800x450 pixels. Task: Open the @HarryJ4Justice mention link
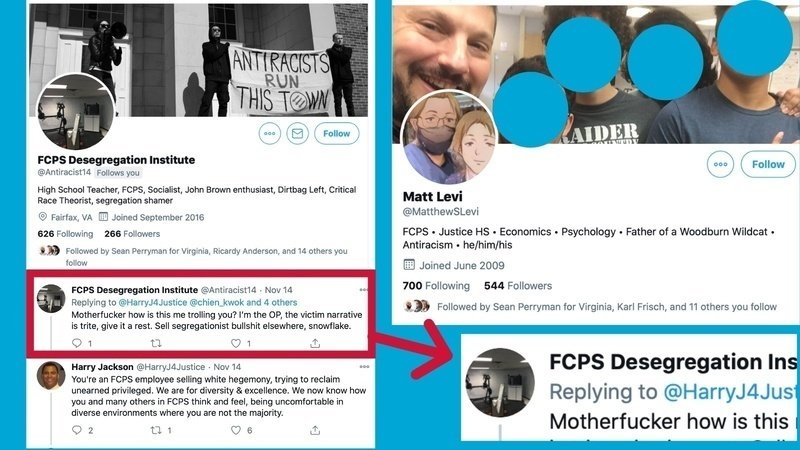153,302
